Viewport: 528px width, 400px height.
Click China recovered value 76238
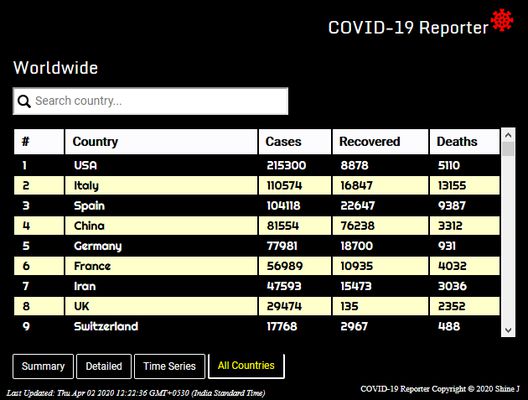tap(357, 226)
